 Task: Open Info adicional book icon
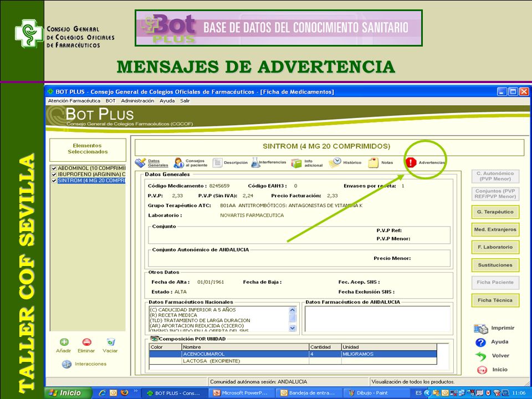click(x=296, y=163)
